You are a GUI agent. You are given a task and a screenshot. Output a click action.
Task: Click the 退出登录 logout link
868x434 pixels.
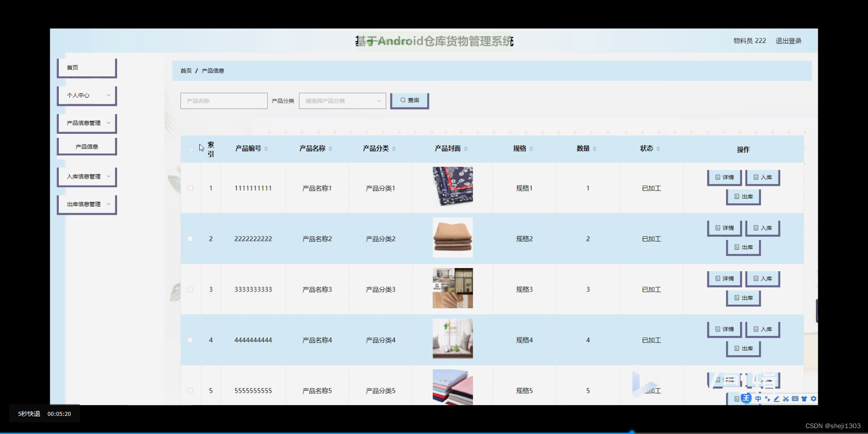pyautogui.click(x=788, y=40)
